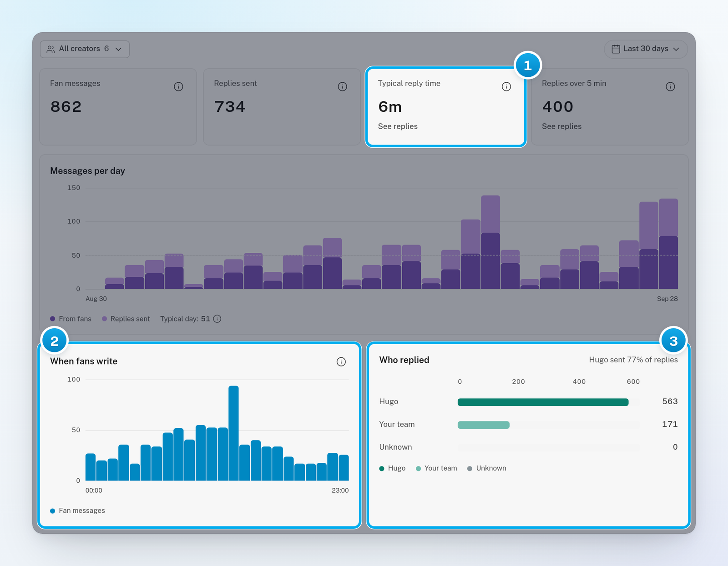Open the All creators dropdown

click(85, 49)
